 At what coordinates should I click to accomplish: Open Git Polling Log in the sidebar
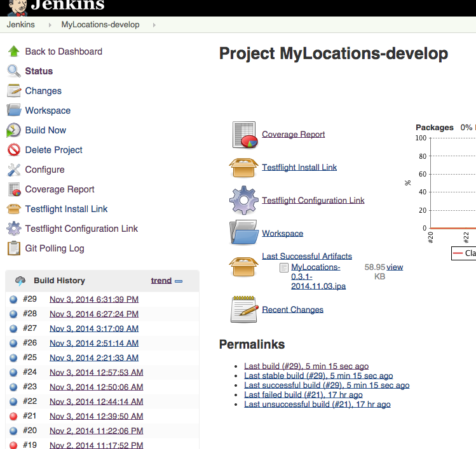(x=55, y=248)
